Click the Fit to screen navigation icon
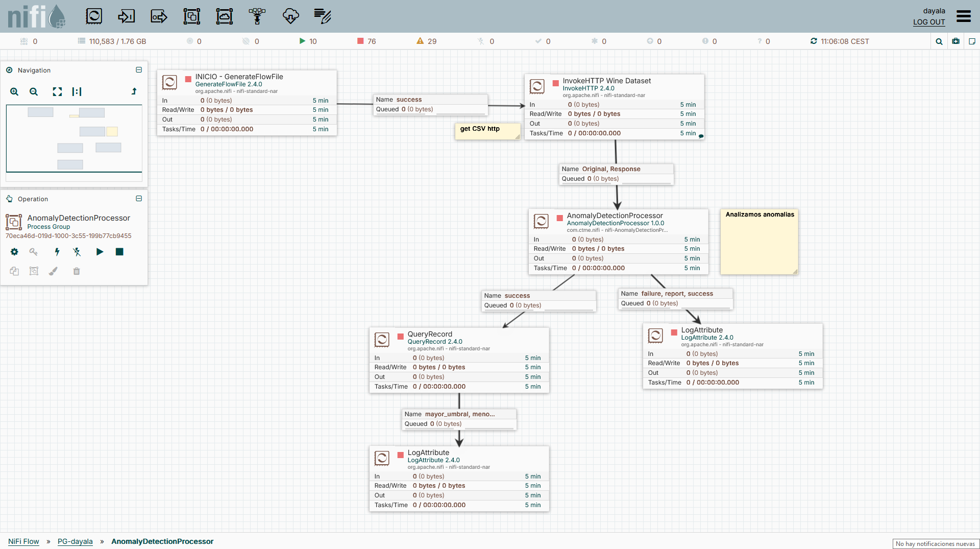 (x=57, y=91)
